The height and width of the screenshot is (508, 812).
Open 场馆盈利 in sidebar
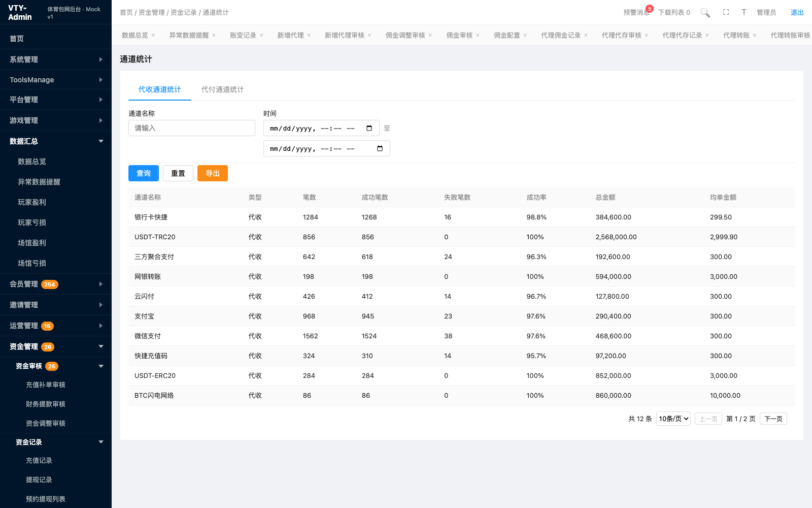[56, 243]
